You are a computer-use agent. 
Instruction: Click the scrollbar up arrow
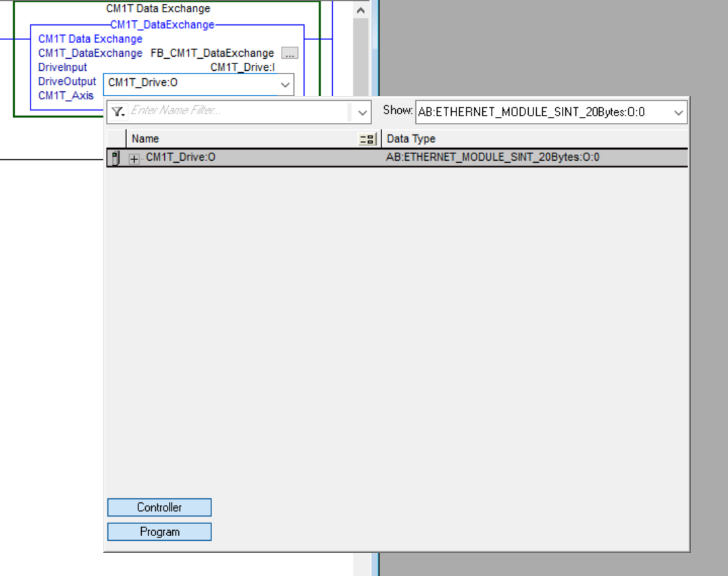(361, 10)
